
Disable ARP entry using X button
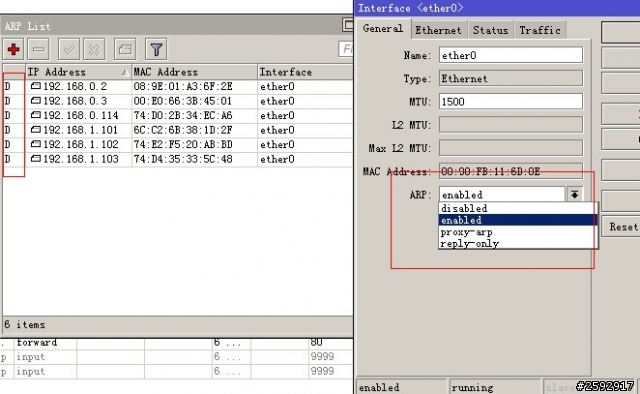(94, 49)
